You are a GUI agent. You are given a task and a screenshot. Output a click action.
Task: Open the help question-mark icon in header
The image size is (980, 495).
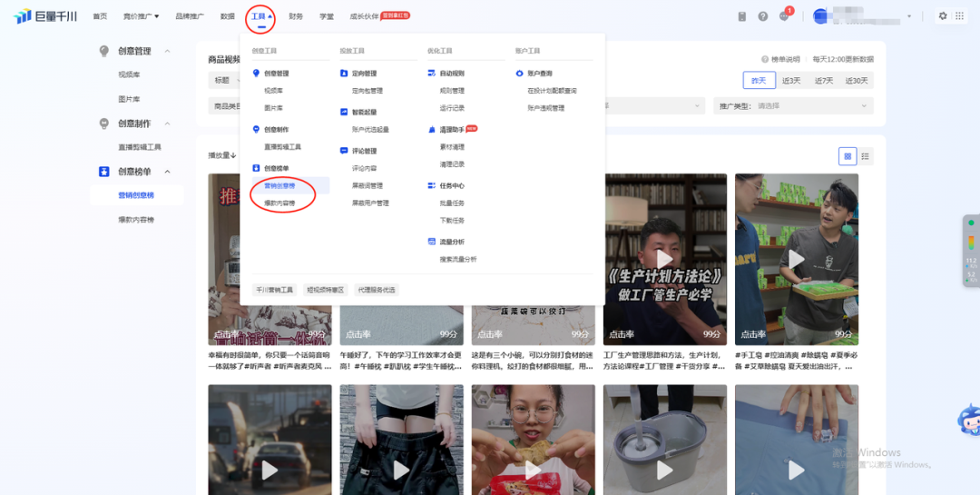[x=763, y=16]
